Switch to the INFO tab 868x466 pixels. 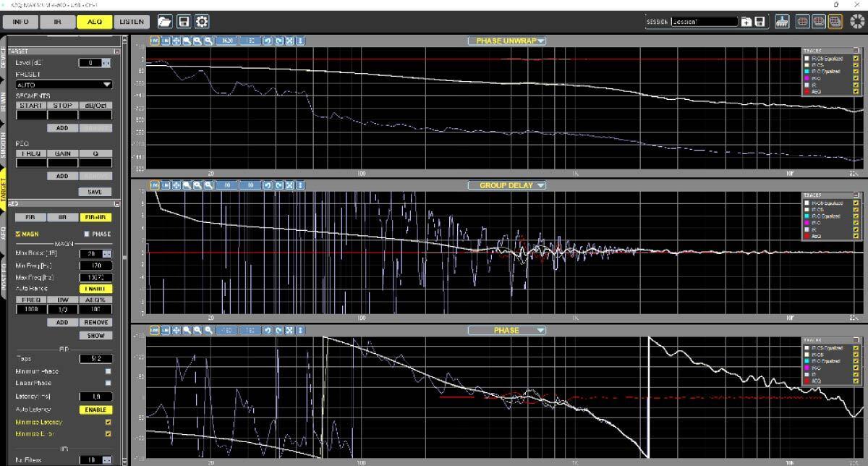[20, 22]
